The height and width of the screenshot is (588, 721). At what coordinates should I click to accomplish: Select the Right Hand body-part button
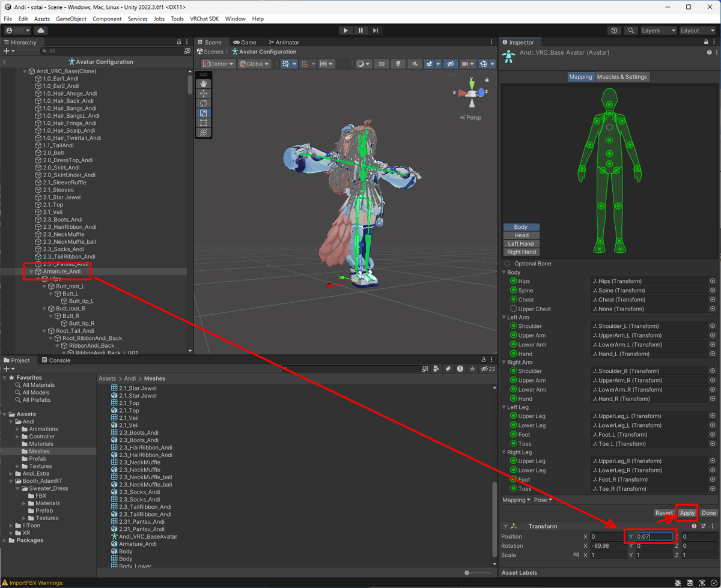522,252
